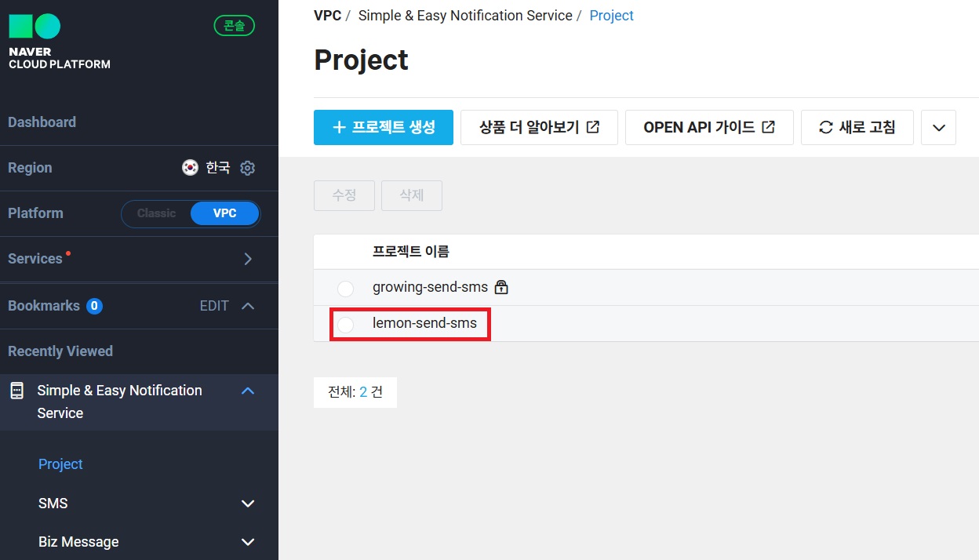Viewport: 979px width, 560px height.
Task: Click 프로젝트 생성 button
Action: pyautogui.click(x=384, y=127)
